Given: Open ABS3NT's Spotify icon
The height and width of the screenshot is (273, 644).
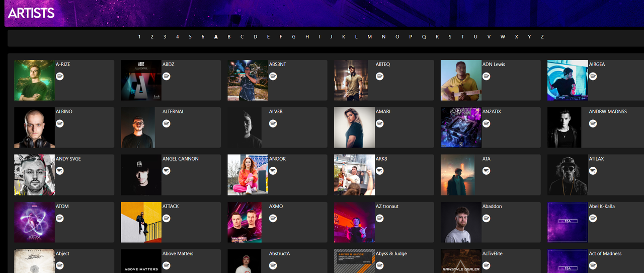Looking at the screenshot, I should coord(273,76).
